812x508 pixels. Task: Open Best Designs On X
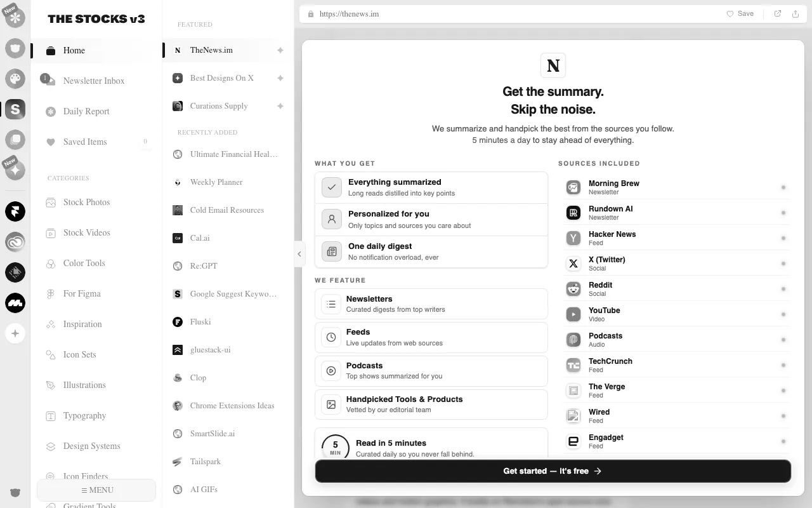[x=228, y=78]
